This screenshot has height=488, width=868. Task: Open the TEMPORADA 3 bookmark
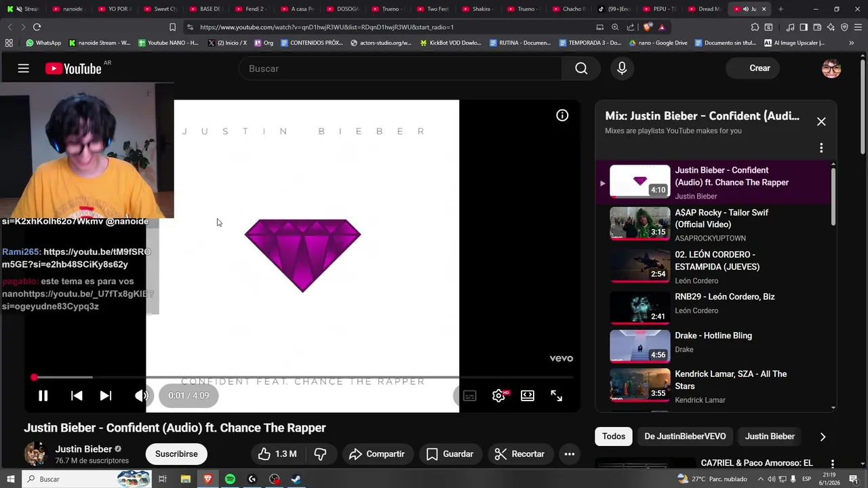point(590,43)
